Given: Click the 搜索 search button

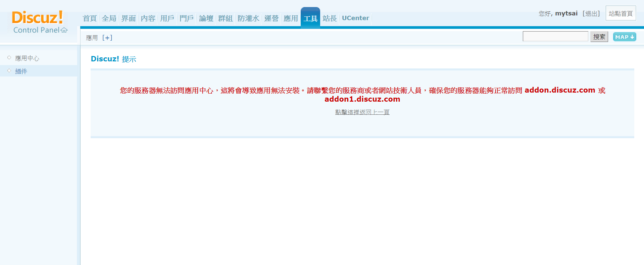Looking at the screenshot, I should point(599,37).
